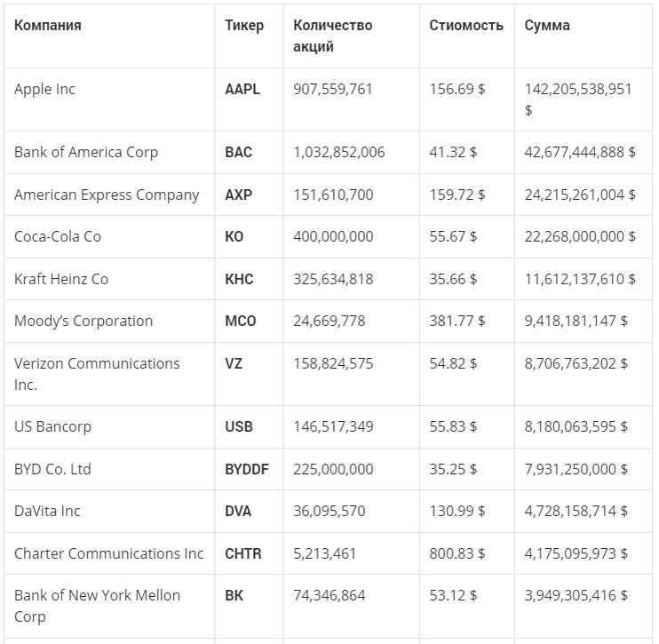
Task: Click the BAC ticker symbol
Action: (239, 153)
